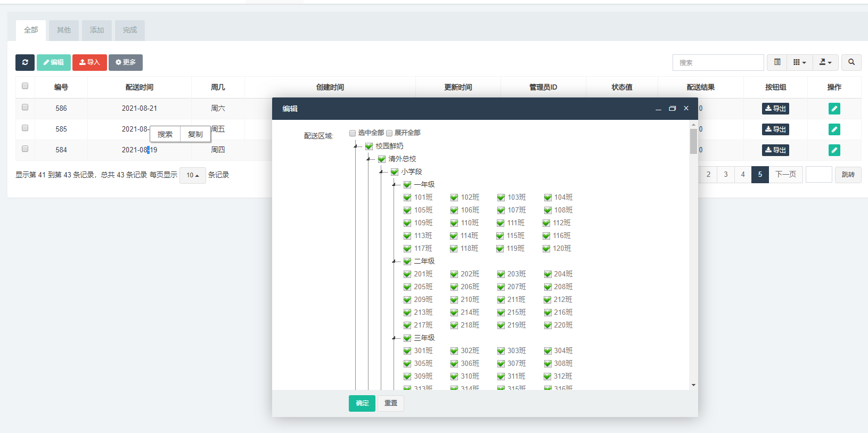Maximize the 编辑 dialog window
Viewport: 868px width, 433px height.
pyautogui.click(x=672, y=109)
